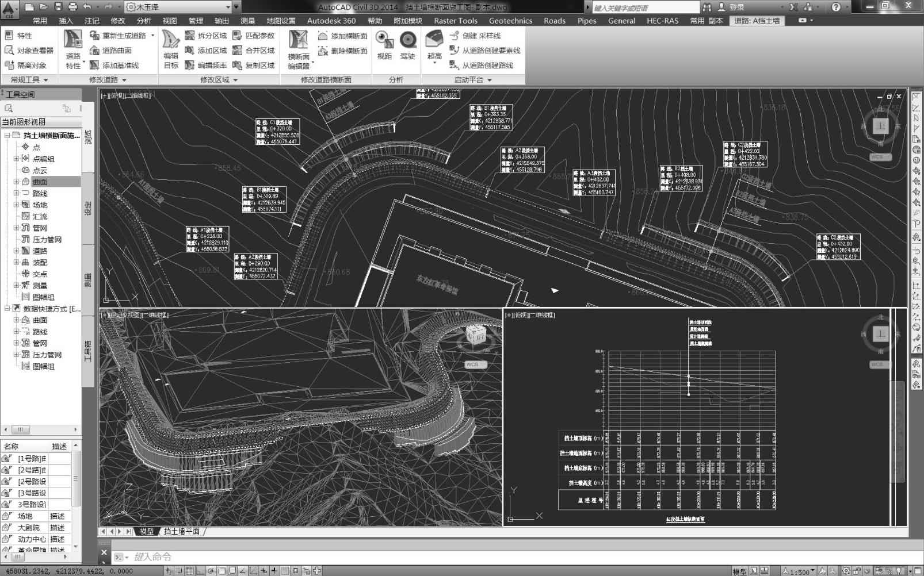Open the 分析 ribbon tab
924x576 pixels.
pos(144,21)
